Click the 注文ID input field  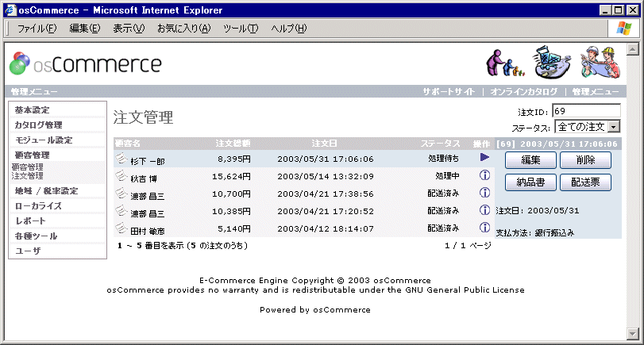tap(586, 111)
